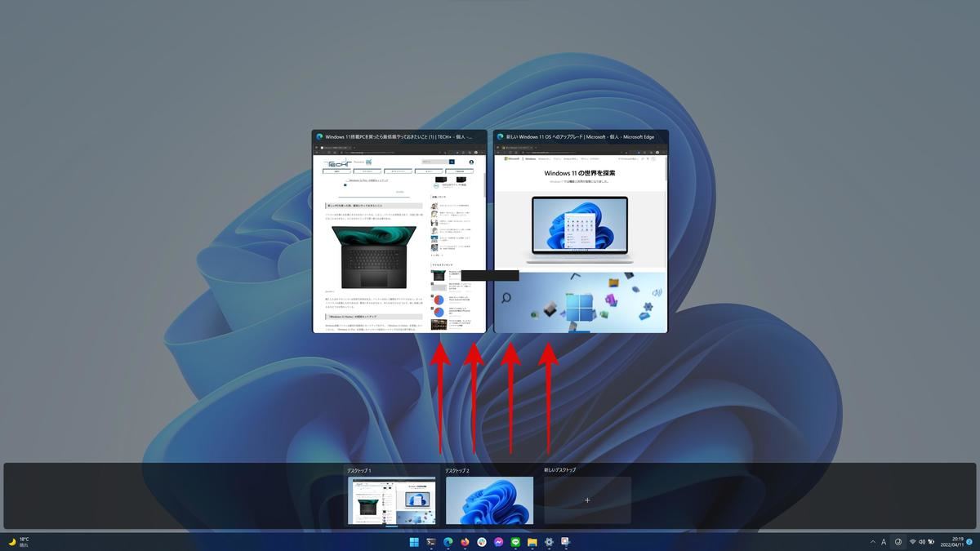Click the speaker volume tray icon
The height and width of the screenshot is (551, 980).
click(922, 542)
